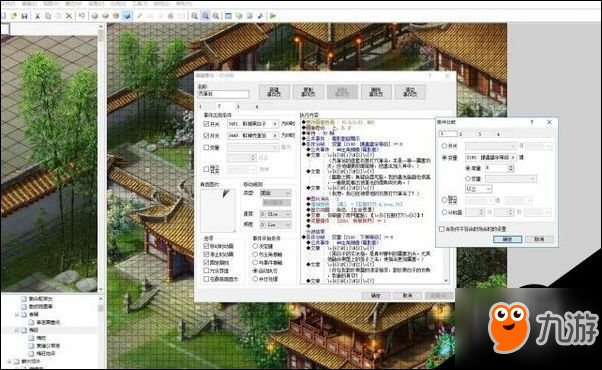Select the Fill bucket tool

(x=171, y=16)
